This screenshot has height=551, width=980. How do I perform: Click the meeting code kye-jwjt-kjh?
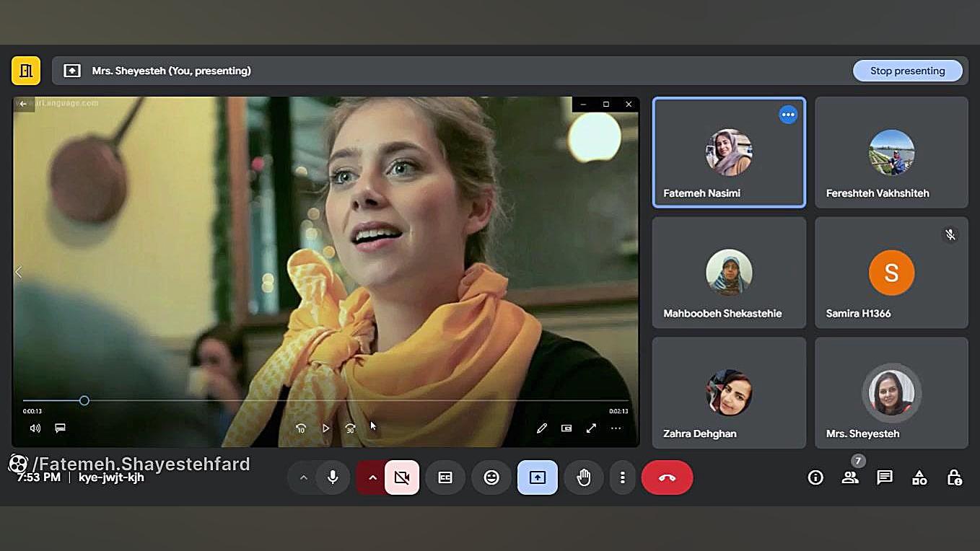[111, 477]
